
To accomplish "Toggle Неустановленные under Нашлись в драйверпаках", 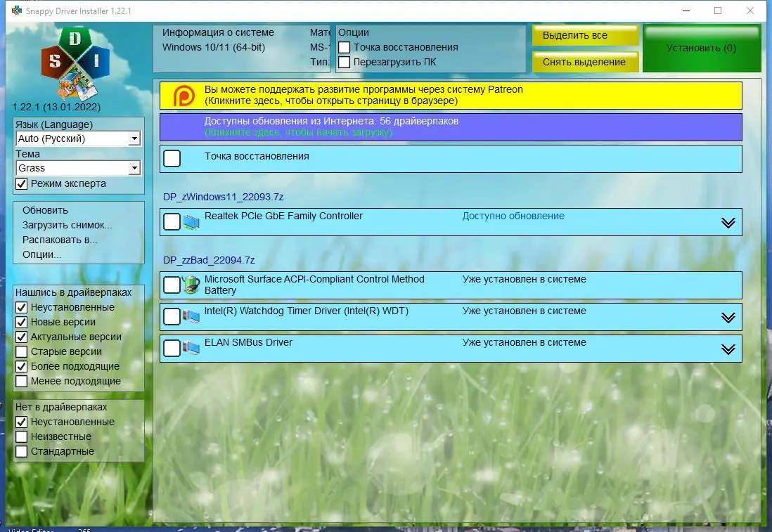I will point(22,307).
